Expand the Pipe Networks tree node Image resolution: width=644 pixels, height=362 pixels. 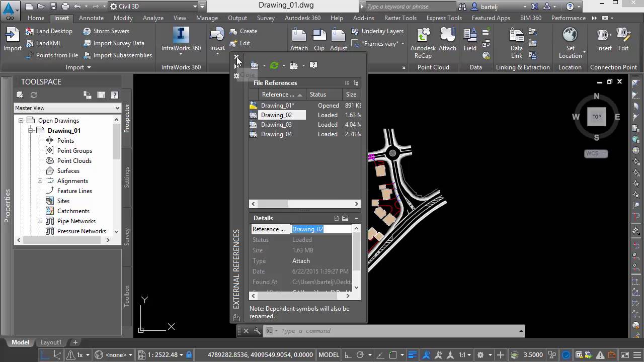(x=40, y=221)
